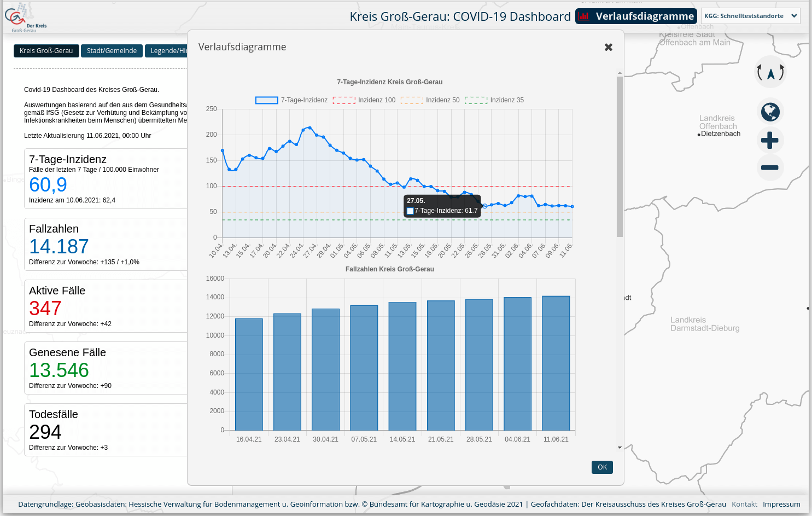Reset map rotation with the compass icon
812x516 pixels.
pyautogui.click(x=770, y=72)
